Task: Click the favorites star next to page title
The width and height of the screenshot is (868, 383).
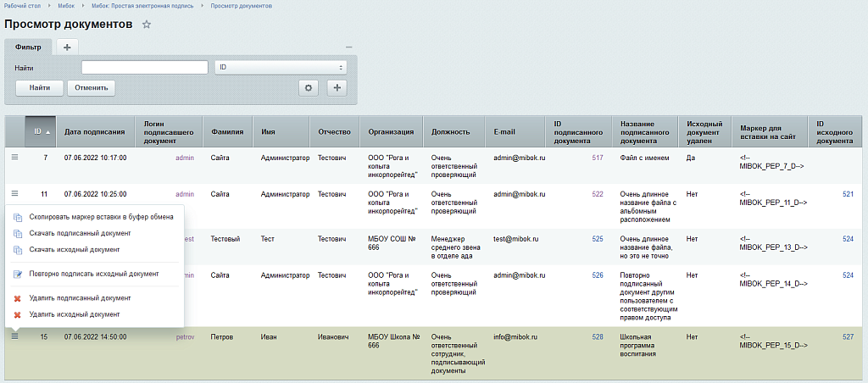Action: tap(147, 25)
